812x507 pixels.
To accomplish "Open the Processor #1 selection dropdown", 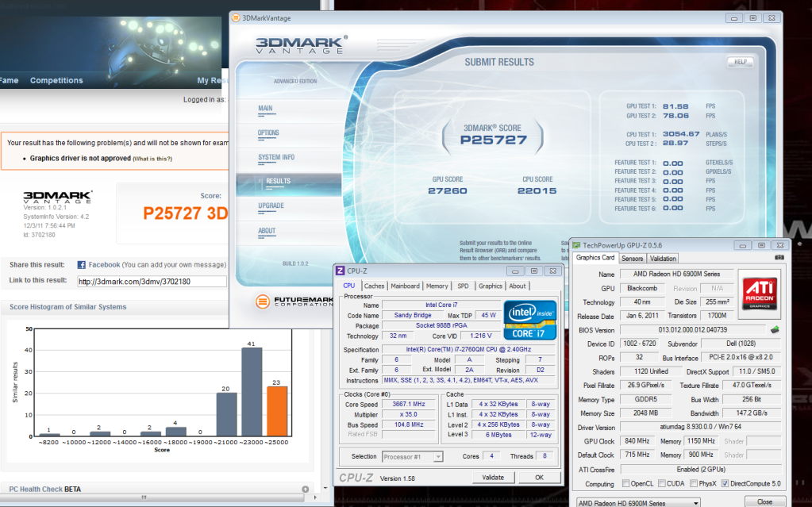I will coord(410,456).
